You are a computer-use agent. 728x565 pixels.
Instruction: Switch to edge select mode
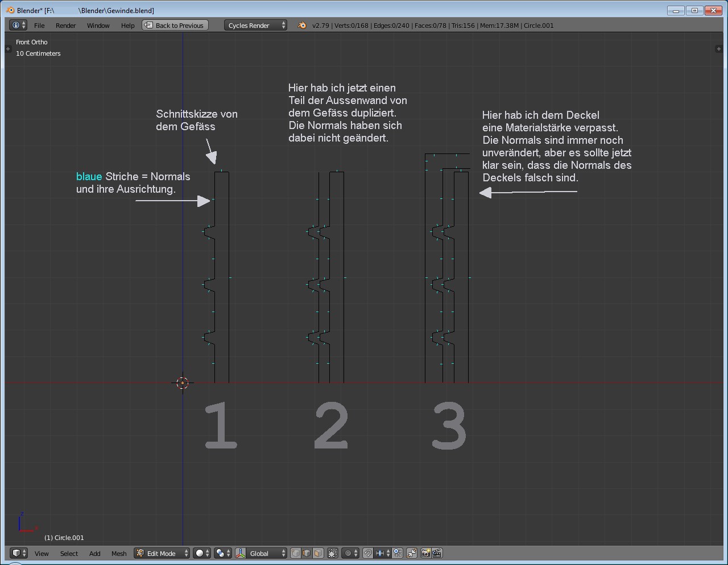coord(307,553)
